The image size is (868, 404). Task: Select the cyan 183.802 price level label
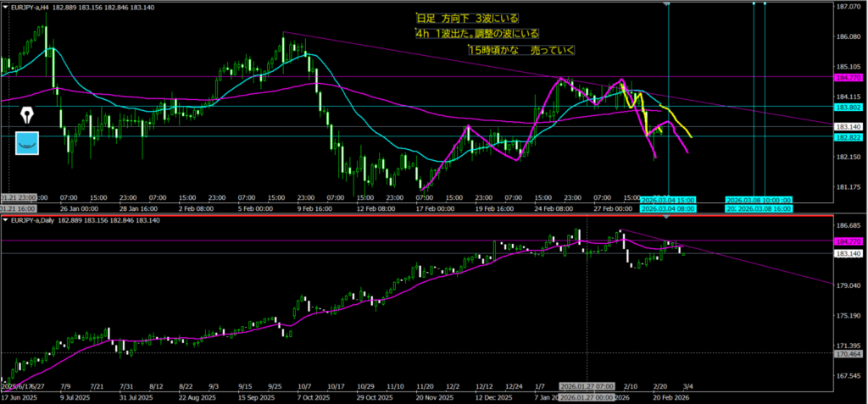[x=849, y=108]
